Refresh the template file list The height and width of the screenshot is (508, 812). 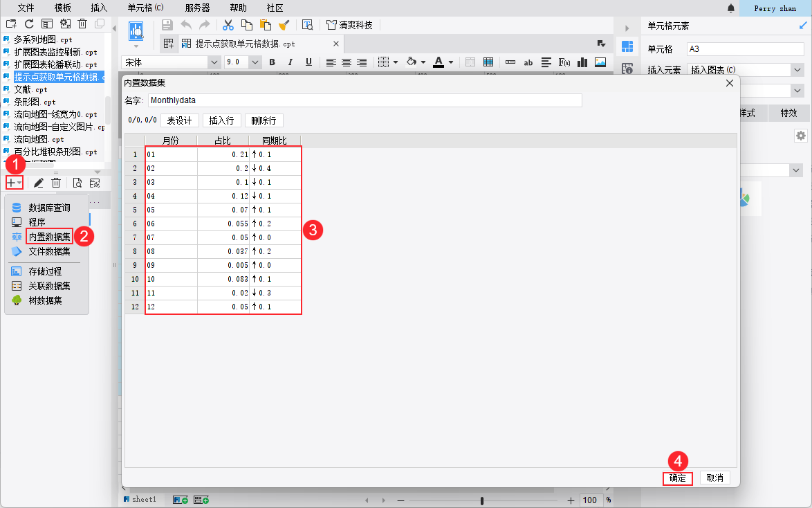coord(29,24)
